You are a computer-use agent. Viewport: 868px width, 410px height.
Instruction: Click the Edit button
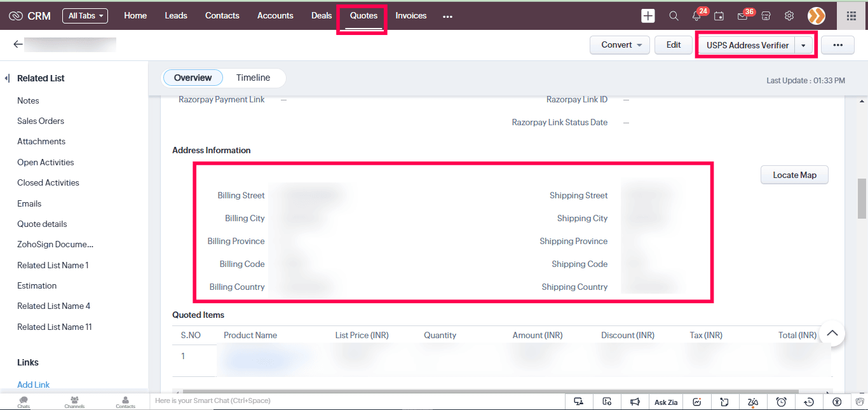tap(674, 45)
